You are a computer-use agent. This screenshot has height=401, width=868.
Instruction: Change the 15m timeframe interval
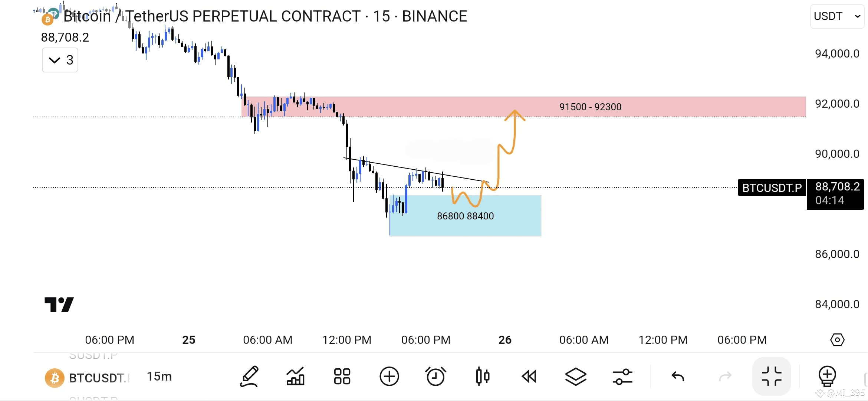(159, 376)
